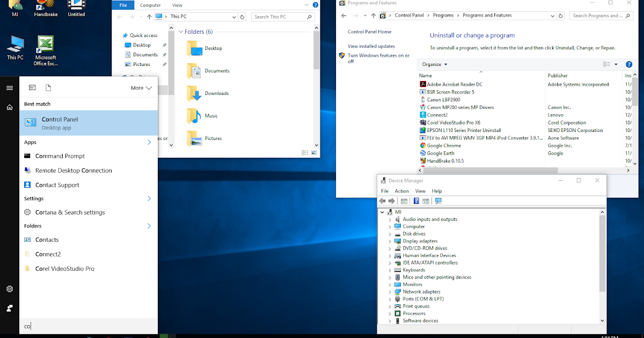Open the view options dropdown arrow
Screen dimensions: 644x338
click(x=616, y=64)
